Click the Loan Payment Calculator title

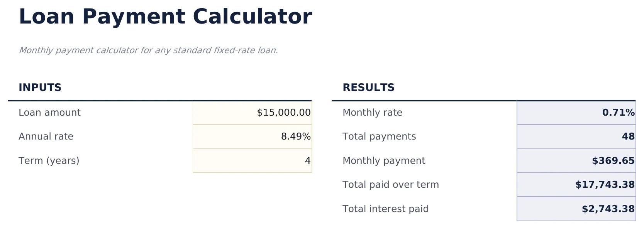(x=166, y=16)
